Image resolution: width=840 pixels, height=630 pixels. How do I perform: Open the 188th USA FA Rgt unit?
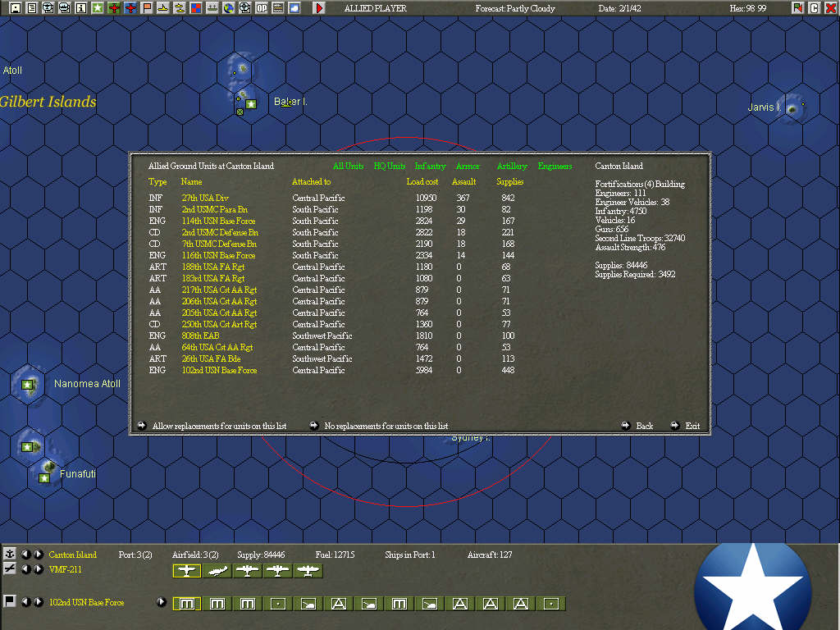tap(213, 267)
